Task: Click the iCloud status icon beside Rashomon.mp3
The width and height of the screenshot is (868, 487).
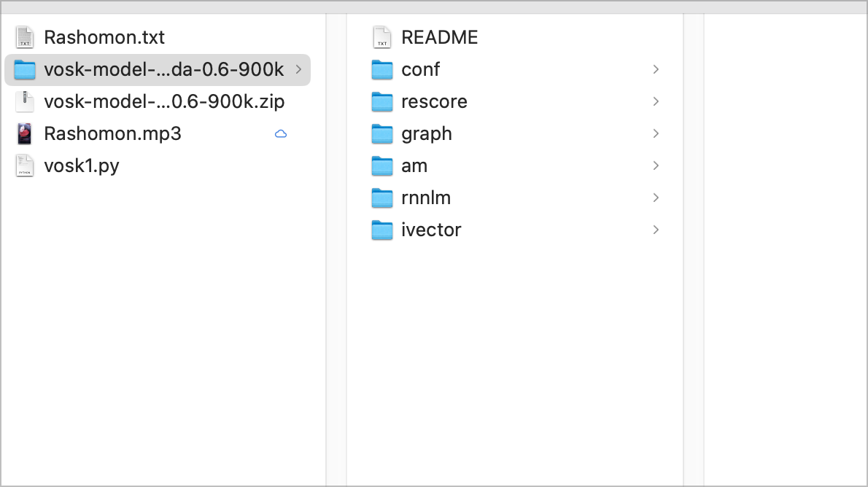Action: [x=281, y=134]
